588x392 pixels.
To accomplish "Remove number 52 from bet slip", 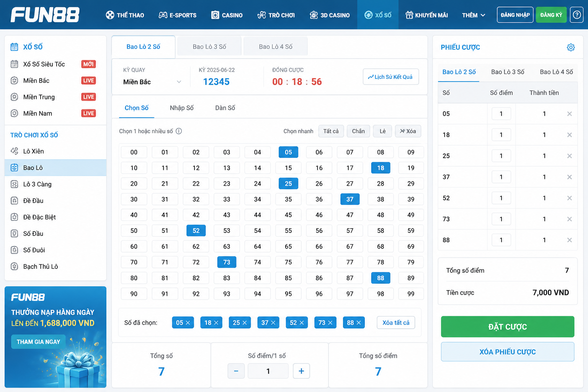I will click(x=570, y=198).
